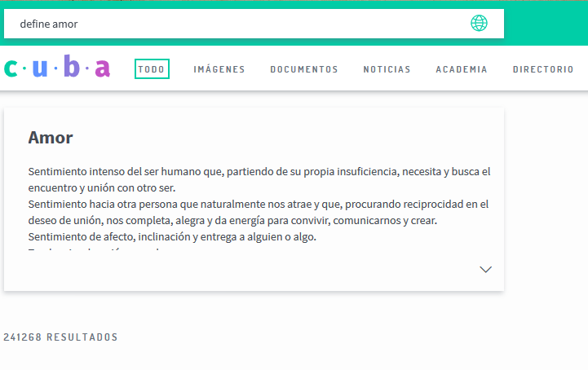Expand the Amor definition with the chevron
This screenshot has width=588, height=370.
coord(485,269)
